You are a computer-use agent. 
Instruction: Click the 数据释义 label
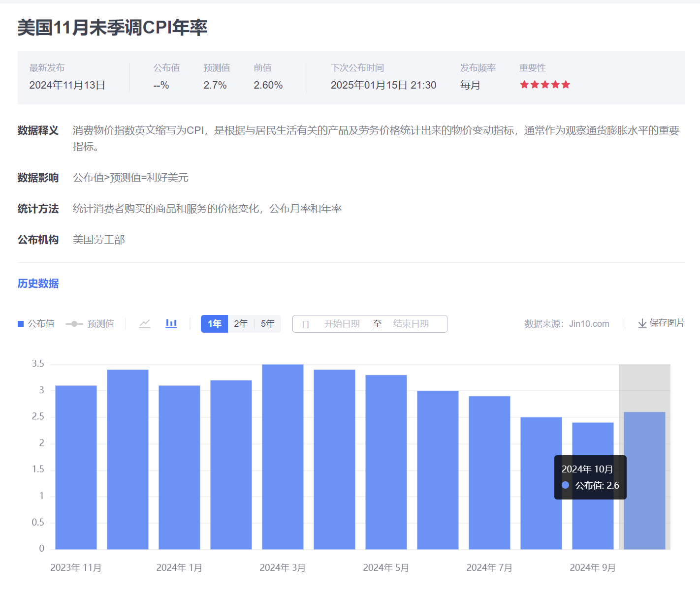click(38, 130)
